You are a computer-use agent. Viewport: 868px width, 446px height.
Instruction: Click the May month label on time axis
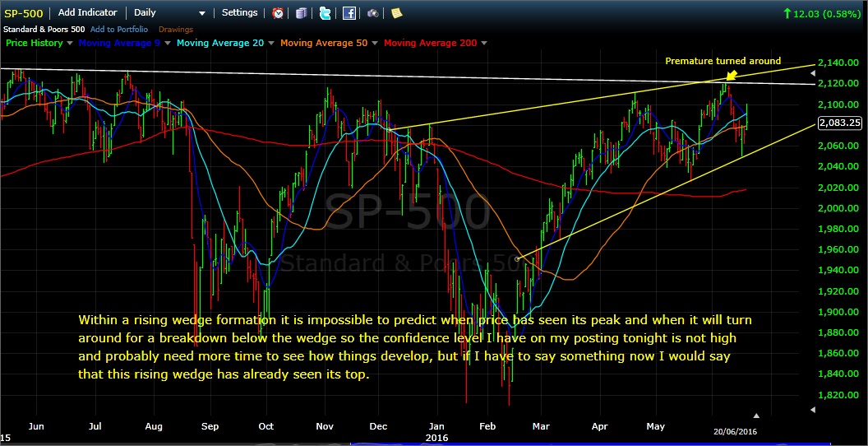655,426
